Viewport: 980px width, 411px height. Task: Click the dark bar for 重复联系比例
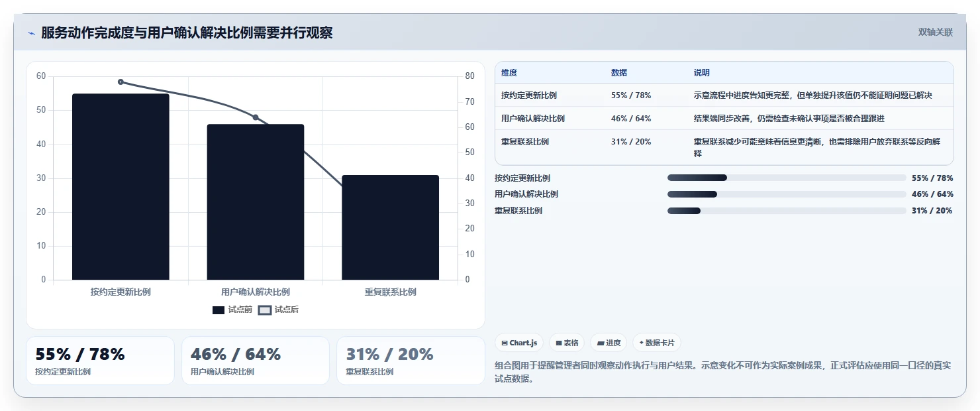pyautogui.click(x=390, y=227)
